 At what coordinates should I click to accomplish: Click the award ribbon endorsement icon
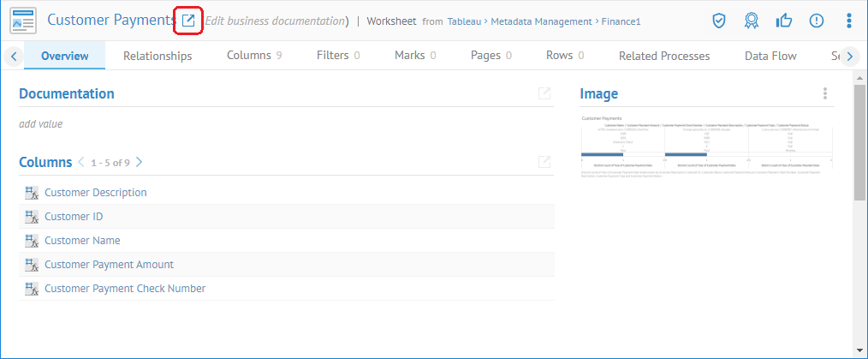752,21
